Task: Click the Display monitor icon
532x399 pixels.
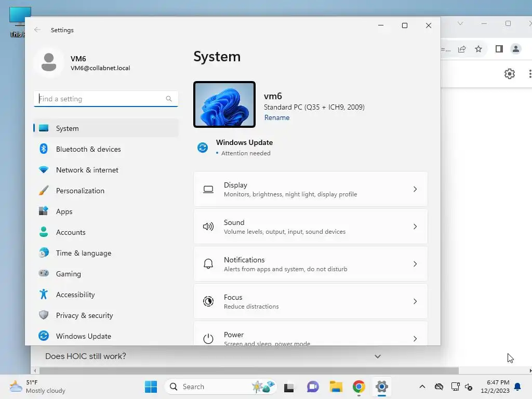Action: [x=208, y=189]
